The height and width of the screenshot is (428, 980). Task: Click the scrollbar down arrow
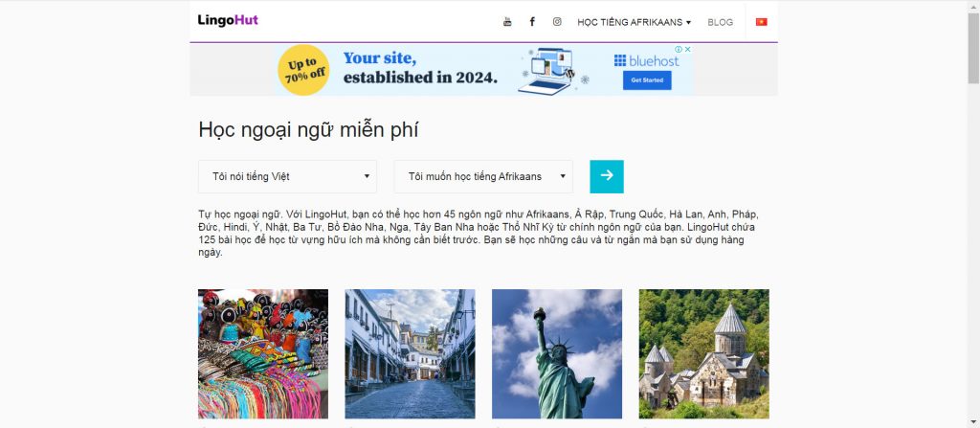tap(973, 421)
